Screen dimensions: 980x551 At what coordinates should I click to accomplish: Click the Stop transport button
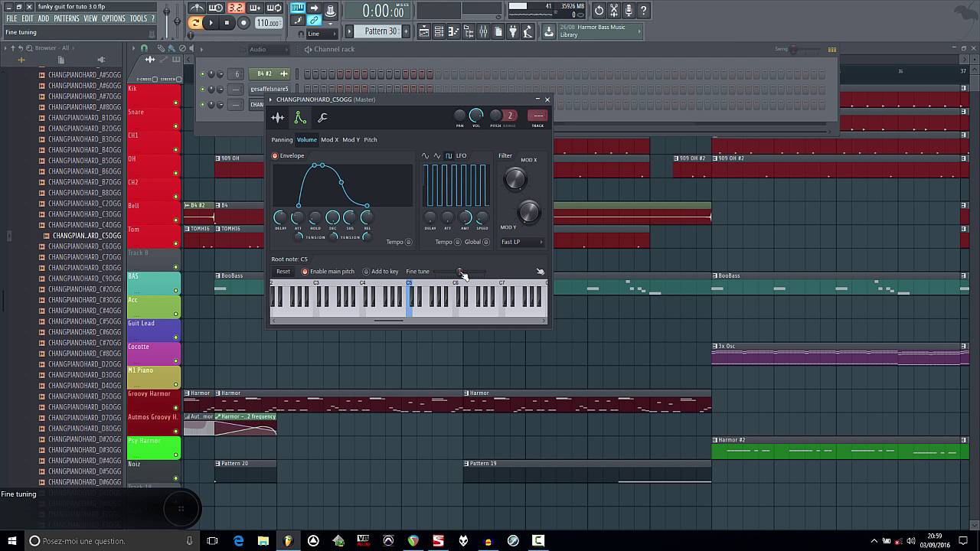[227, 23]
